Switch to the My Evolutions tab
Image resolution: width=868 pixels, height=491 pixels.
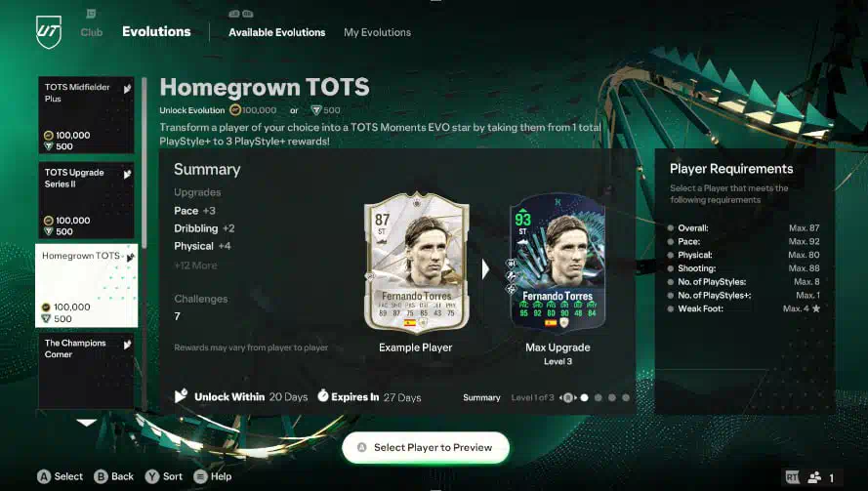pos(377,32)
